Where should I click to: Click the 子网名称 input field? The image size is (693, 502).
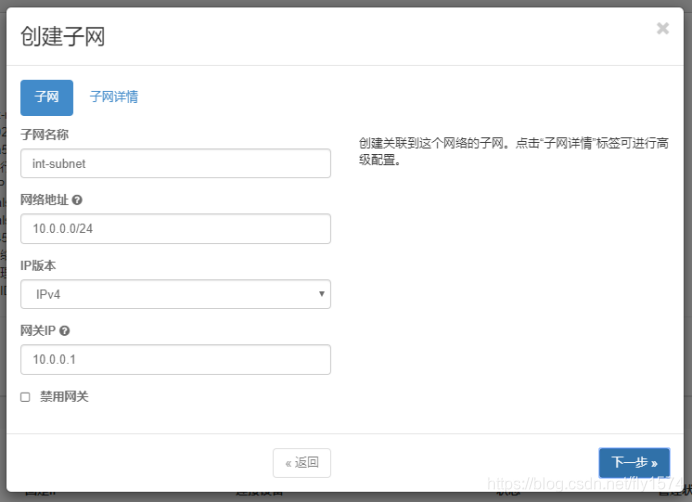pos(175,164)
